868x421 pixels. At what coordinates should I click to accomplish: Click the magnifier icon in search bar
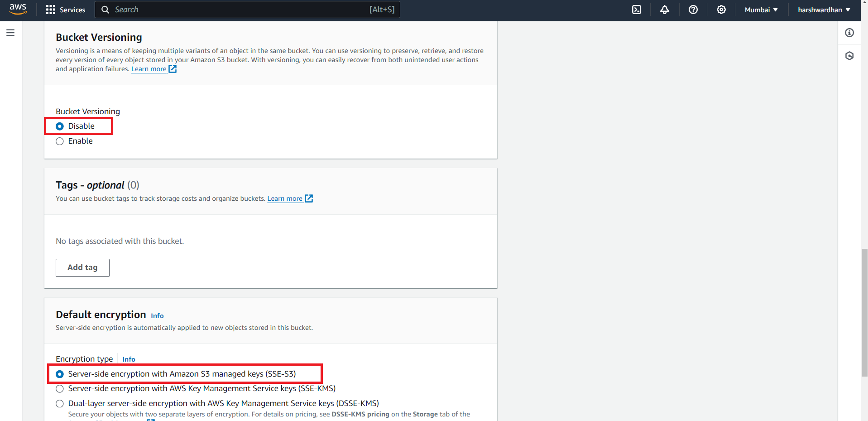pos(105,10)
